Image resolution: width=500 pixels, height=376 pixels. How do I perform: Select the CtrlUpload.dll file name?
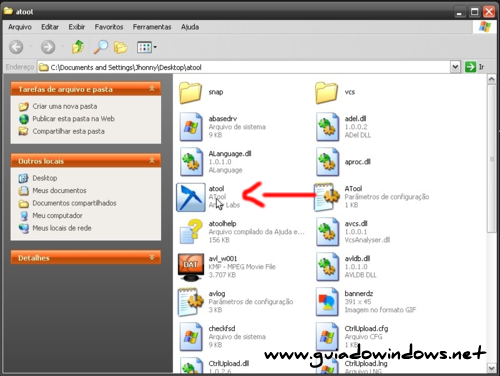click(229, 364)
